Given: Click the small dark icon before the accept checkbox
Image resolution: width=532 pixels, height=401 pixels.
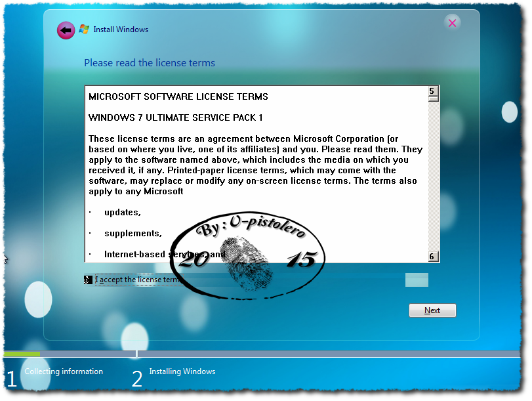Looking at the screenshot, I should coord(88,280).
